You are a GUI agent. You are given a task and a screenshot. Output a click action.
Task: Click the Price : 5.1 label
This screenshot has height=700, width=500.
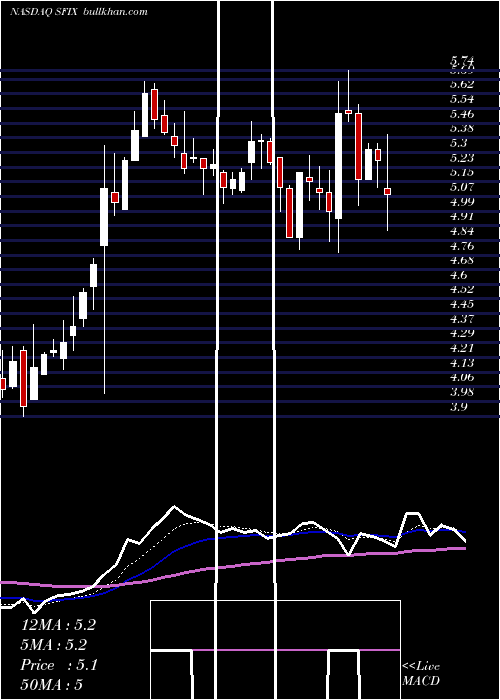(x=59, y=665)
